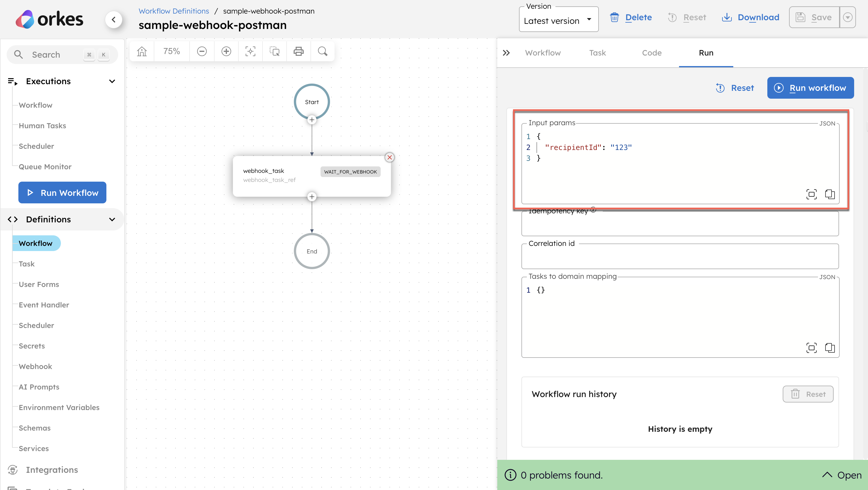Viewport: 868px width, 490px height.
Task: Click the blue Run workflow button
Action: [x=810, y=88]
